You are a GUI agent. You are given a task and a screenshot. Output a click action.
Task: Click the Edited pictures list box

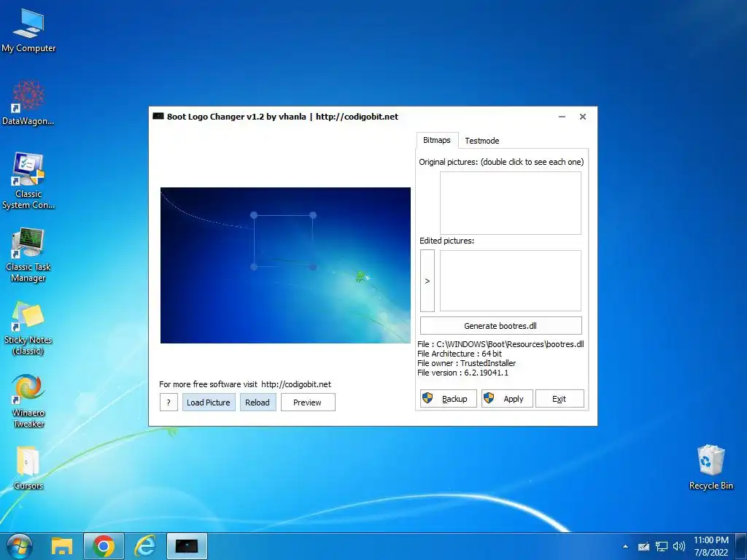tap(510, 281)
